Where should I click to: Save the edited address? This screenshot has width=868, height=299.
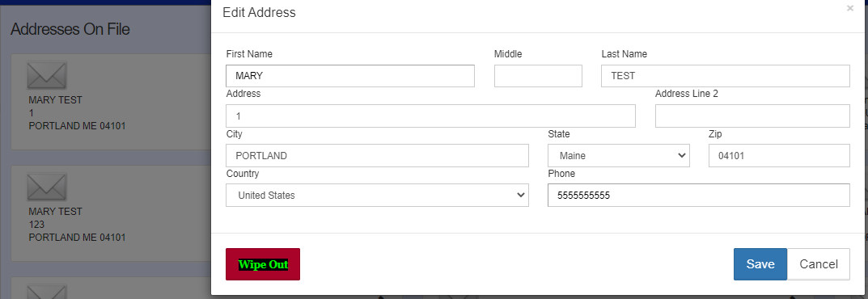[760, 264]
